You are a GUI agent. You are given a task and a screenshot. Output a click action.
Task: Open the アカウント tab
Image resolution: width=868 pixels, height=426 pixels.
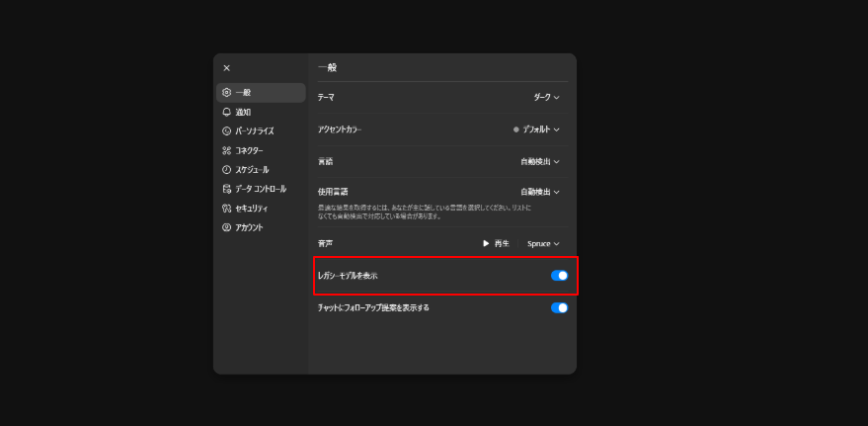tap(261, 227)
